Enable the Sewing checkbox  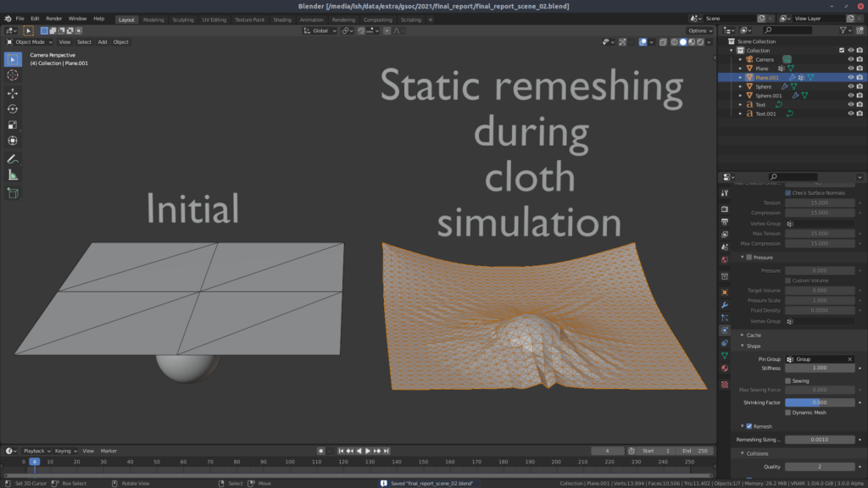coord(788,381)
